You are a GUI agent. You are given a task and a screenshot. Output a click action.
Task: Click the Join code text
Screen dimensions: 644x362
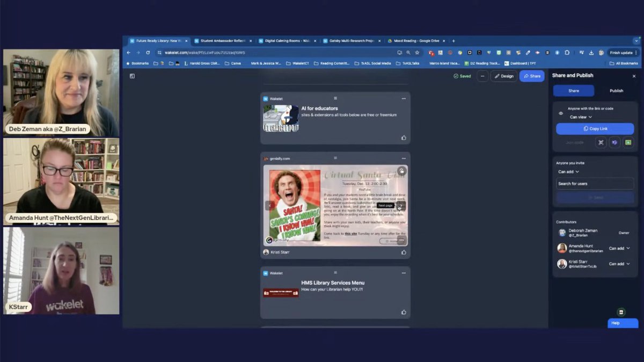pos(574,142)
